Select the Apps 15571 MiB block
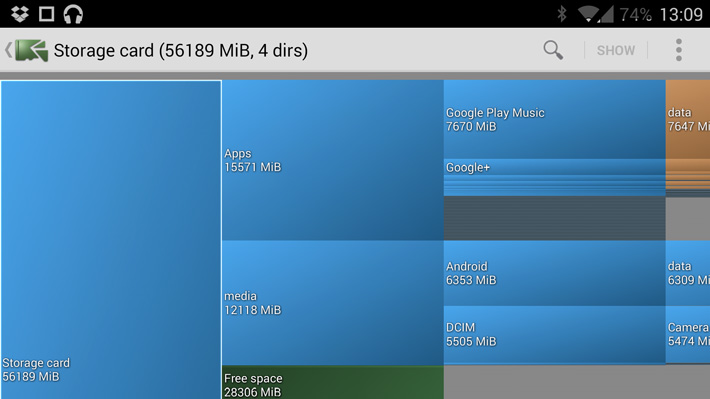This screenshot has width=710, height=399. [x=333, y=160]
